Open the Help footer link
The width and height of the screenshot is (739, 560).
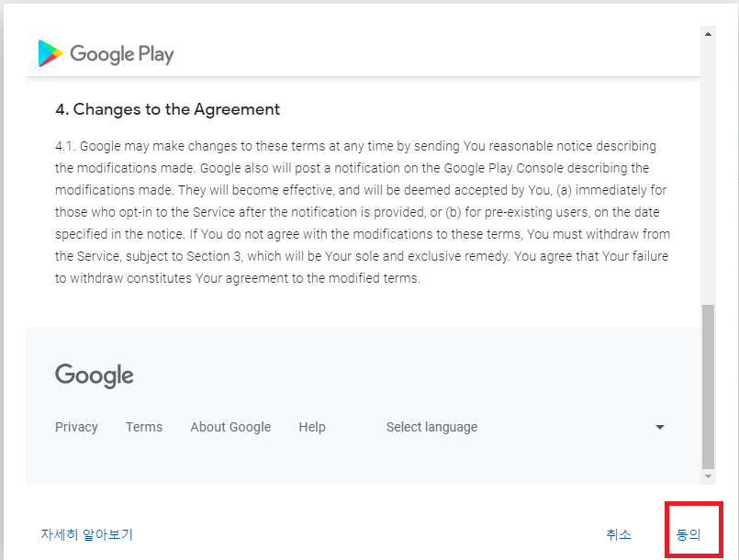312,427
